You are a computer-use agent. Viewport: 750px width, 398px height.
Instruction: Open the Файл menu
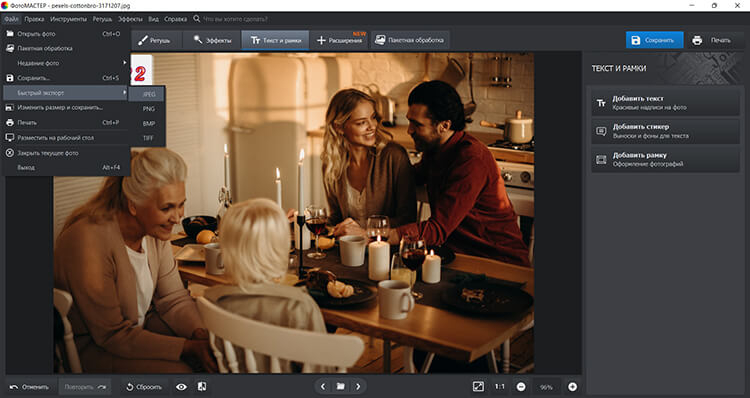pos(11,19)
